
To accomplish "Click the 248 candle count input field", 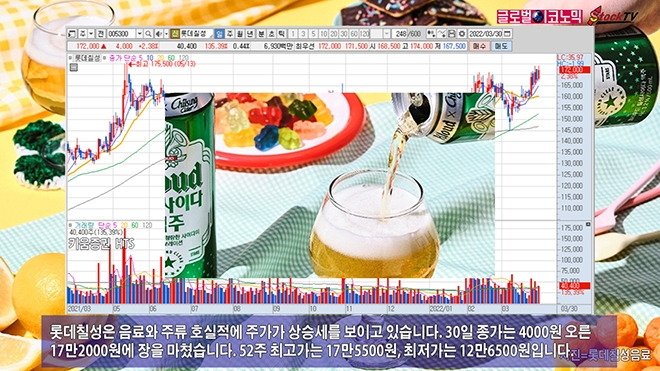I will point(399,34).
